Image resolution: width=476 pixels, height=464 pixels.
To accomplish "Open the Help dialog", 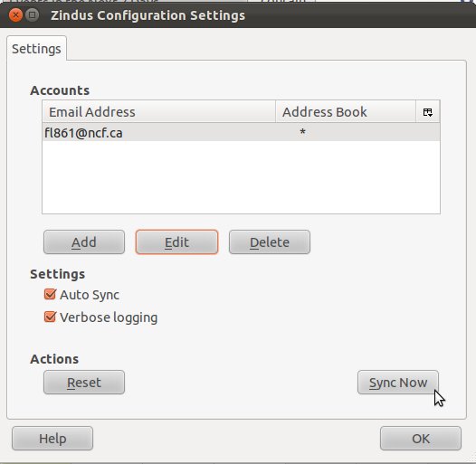I will click(x=52, y=439).
